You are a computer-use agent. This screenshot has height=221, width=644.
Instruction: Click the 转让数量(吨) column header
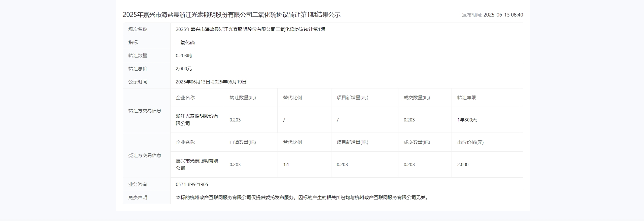243,98
